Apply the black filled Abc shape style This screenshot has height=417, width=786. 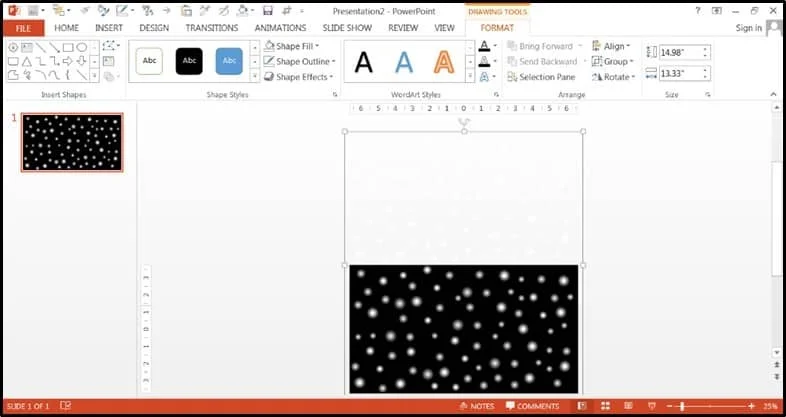click(189, 61)
